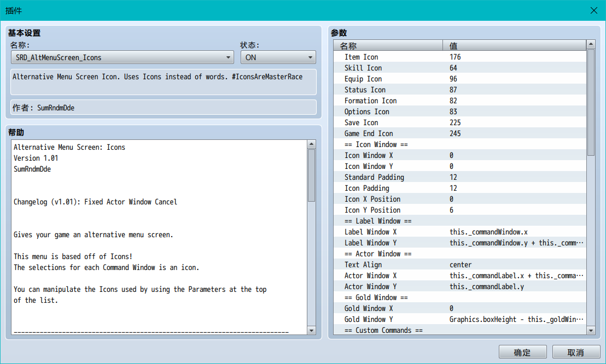The image size is (606, 364).
Task: Select the Save Icon parameter row
Action: pyautogui.click(x=460, y=122)
